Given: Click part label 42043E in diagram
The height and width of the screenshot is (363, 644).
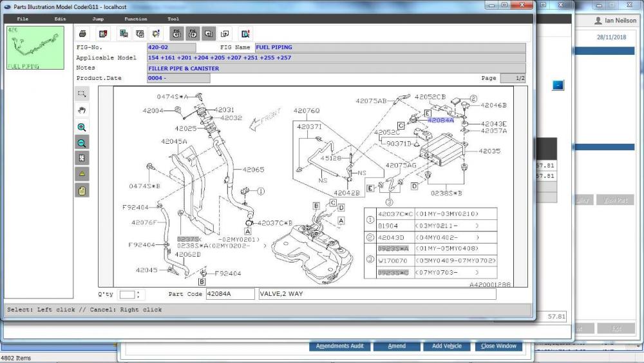Looking at the screenshot, I should (x=494, y=124).
